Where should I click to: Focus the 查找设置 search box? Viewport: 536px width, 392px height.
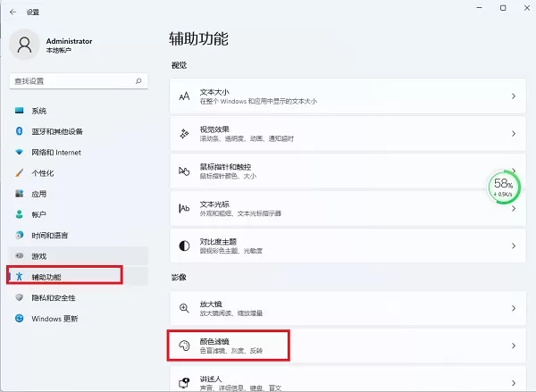pos(79,81)
